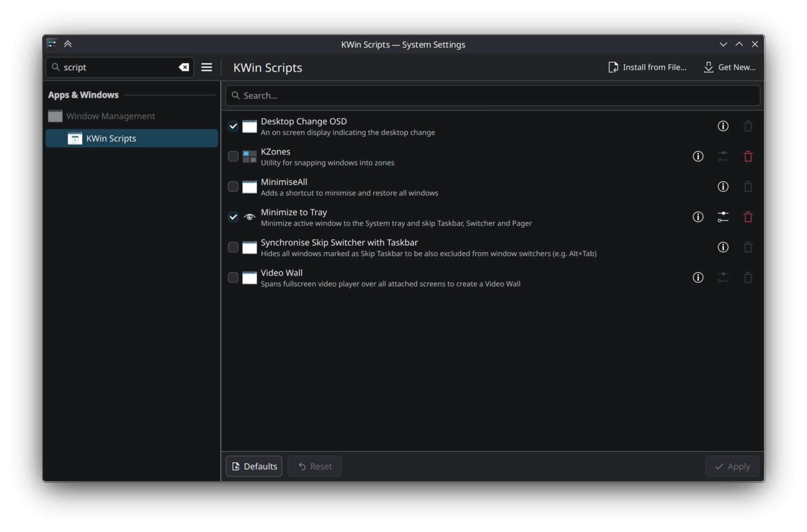
Task: Enable the KZones script
Action: click(233, 157)
